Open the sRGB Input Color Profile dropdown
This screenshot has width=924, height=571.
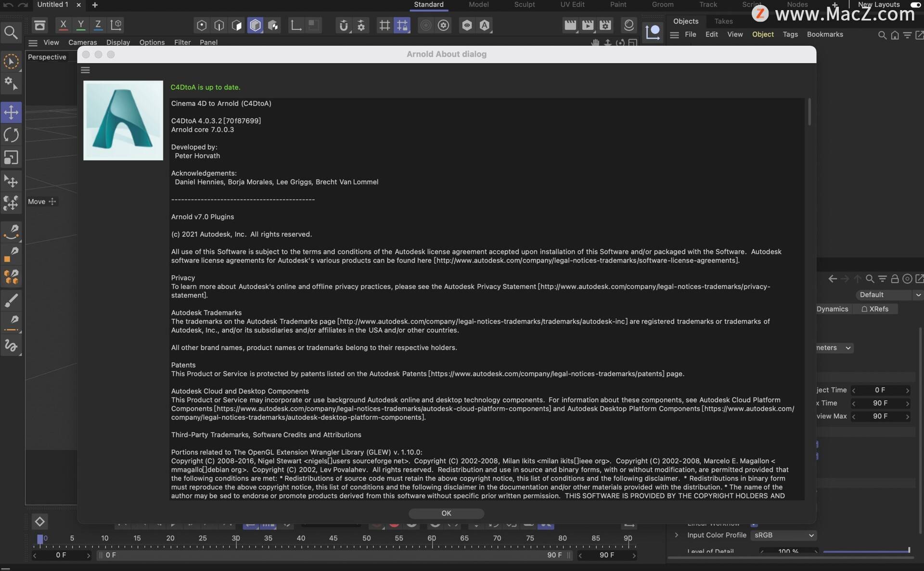783,535
